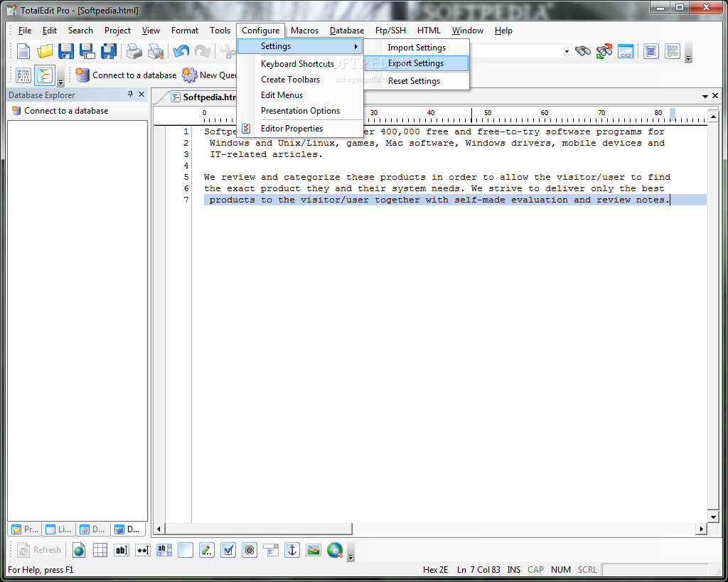Select the Softpedia.html document tab
Screen dimensions: 728x582
tap(204, 97)
